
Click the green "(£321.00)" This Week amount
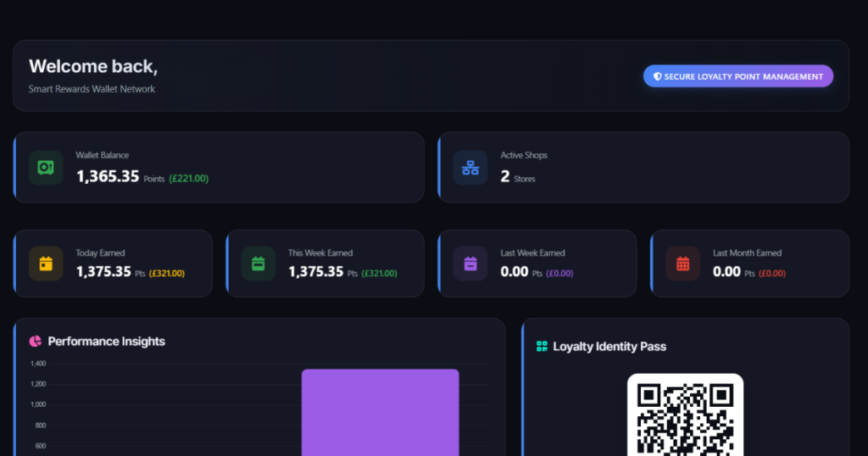379,274
